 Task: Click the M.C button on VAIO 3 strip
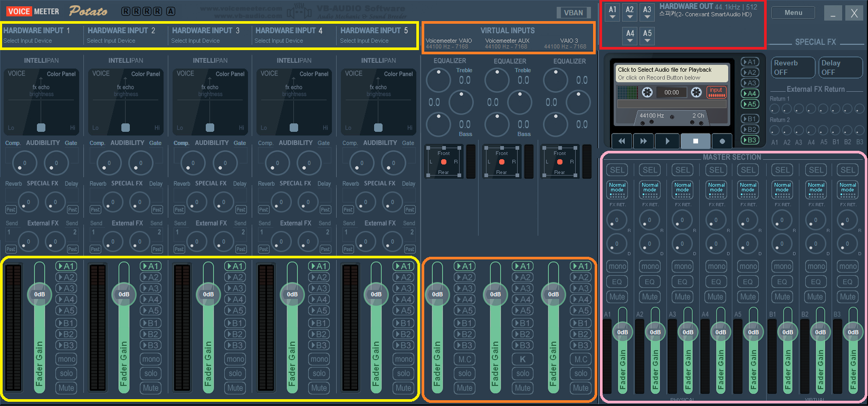pyautogui.click(x=581, y=359)
